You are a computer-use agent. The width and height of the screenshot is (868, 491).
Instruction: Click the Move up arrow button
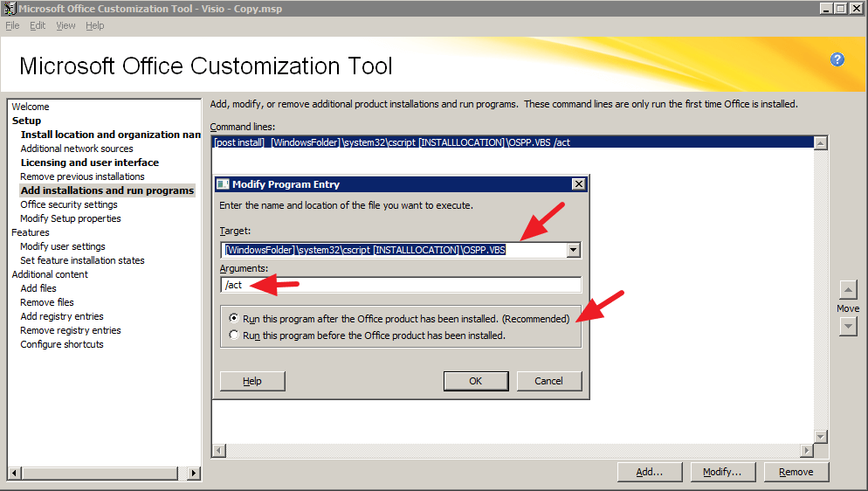[848, 289]
